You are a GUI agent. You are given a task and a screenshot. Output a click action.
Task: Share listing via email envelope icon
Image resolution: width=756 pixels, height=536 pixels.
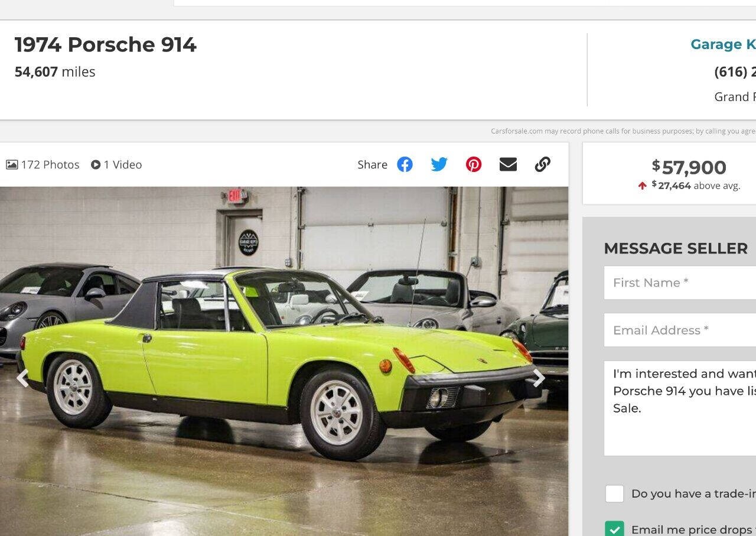click(x=508, y=164)
